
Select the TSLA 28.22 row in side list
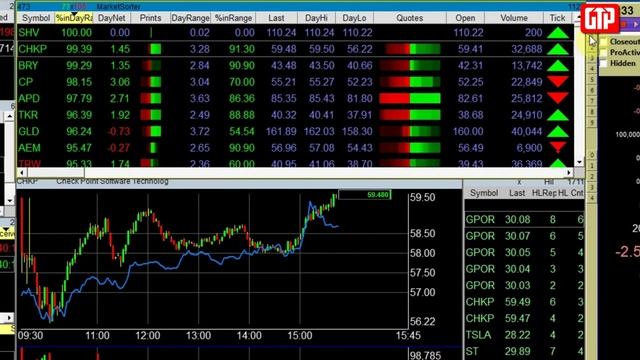(x=524, y=335)
